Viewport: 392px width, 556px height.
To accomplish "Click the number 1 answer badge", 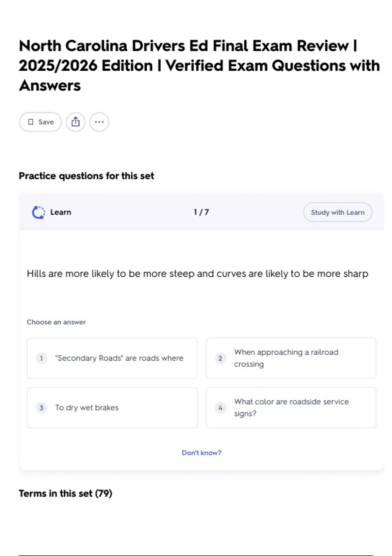I will pyautogui.click(x=41, y=358).
